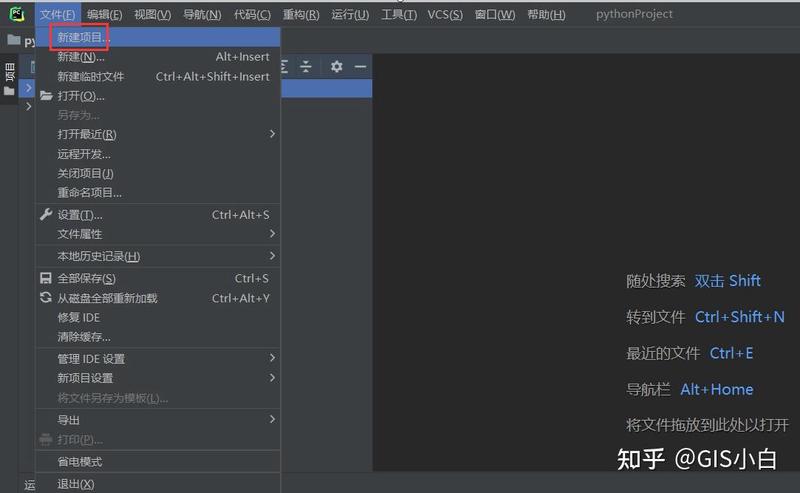Open the 项目 side tool window tab

tap(9, 78)
